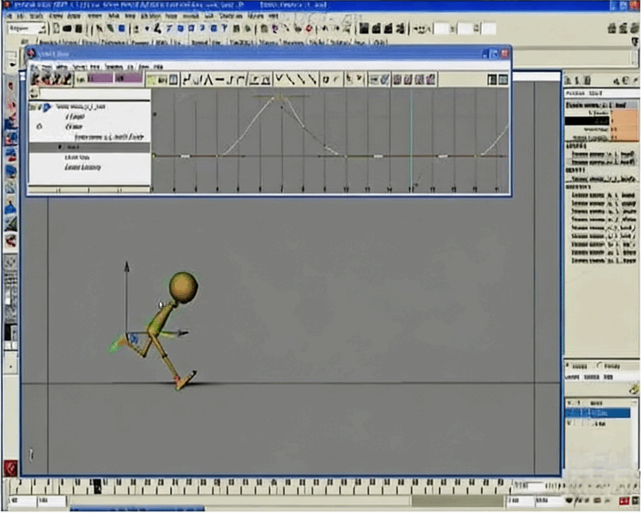Select the Rotate tool in the left toolbox
This screenshot has height=513, width=641.
point(11,139)
